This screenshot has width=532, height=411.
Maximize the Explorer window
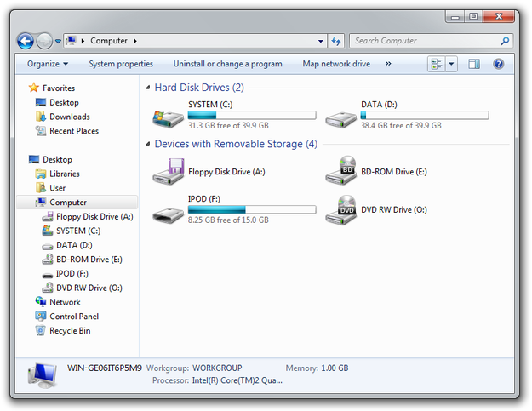point(473,16)
